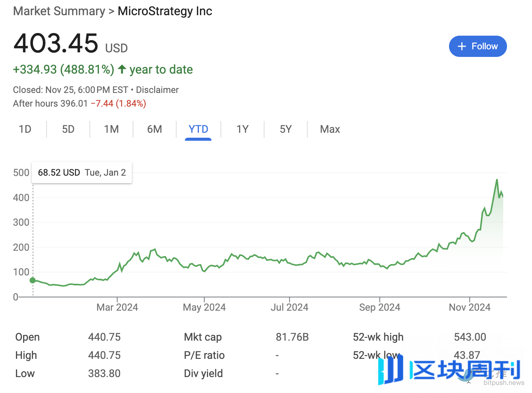Click the 52-wk high value 543.00

(470, 337)
